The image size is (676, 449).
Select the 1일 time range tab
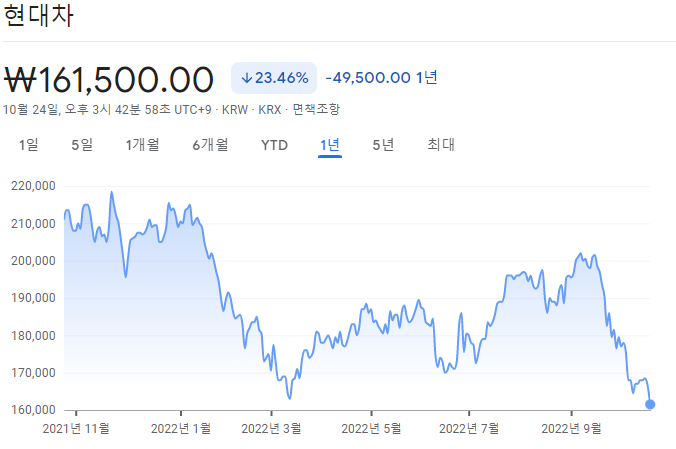29,145
